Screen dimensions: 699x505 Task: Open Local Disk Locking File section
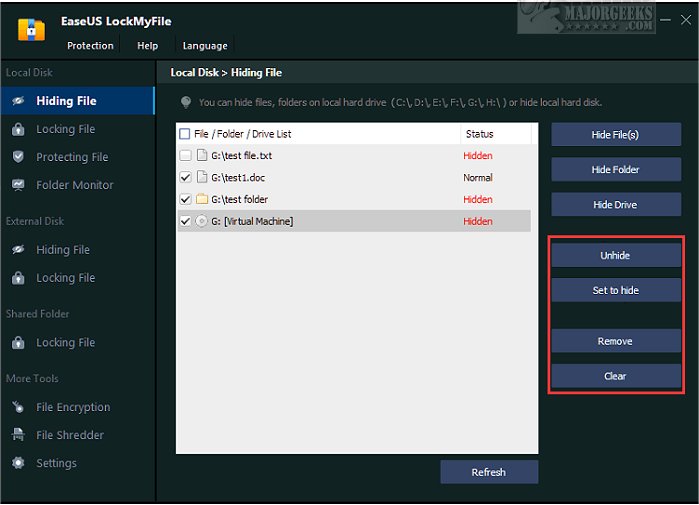point(78,129)
